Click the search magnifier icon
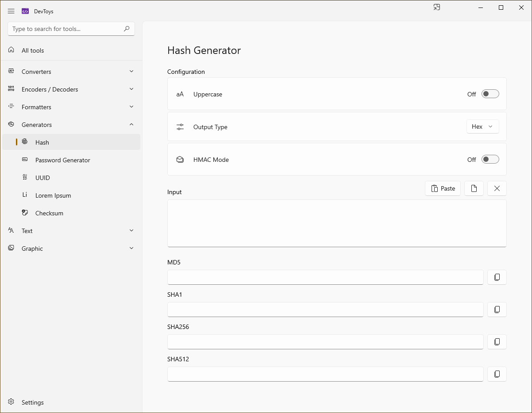532x413 pixels. (x=127, y=29)
